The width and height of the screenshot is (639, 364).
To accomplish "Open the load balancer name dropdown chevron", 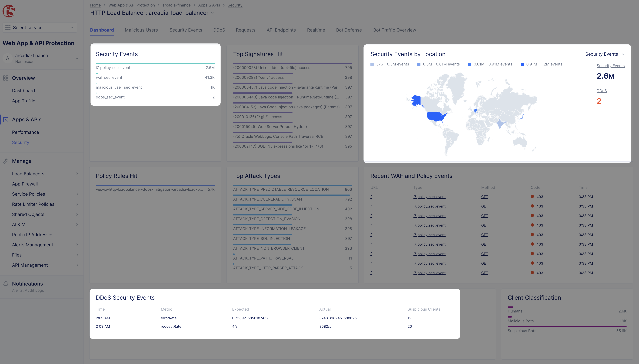I will coord(212,13).
